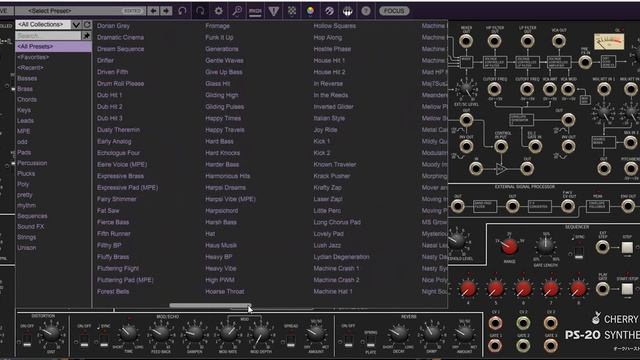
Task: Click the preset Search input field
Action: coord(49,36)
